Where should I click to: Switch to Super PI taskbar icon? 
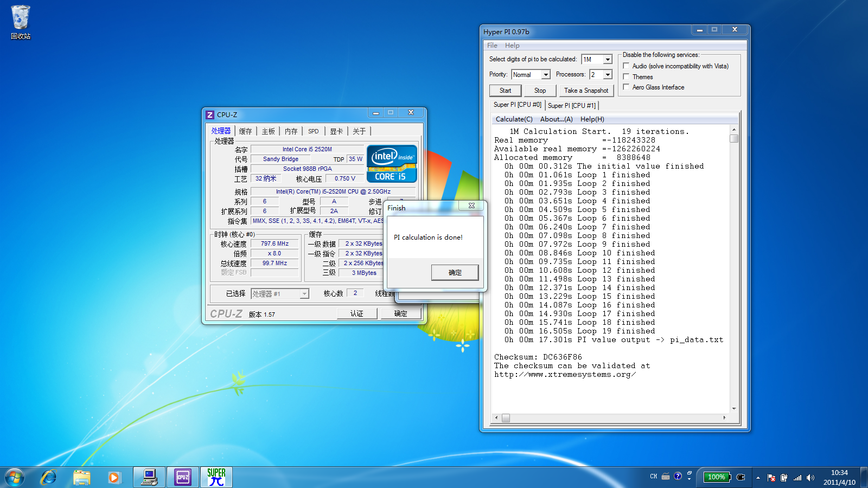coord(216,477)
